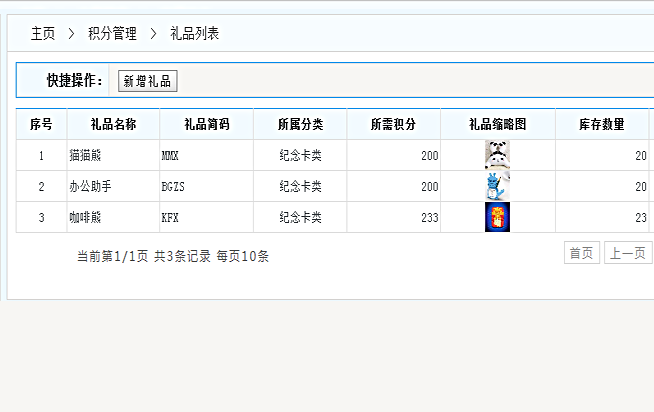Click the 上一页 pagination button
The width and height of the screenshot is (654, 412).
627,254
